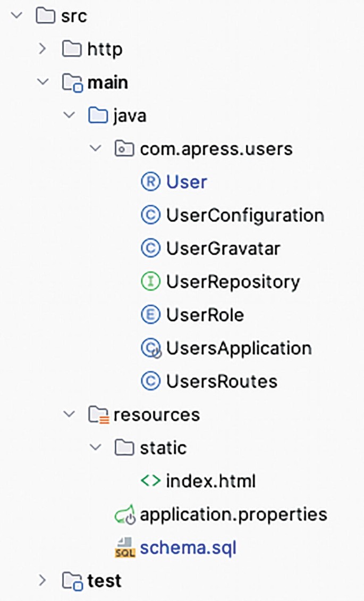Click the static folder under resources
This screenshot has width=364, height=601.
coord(168,448)
